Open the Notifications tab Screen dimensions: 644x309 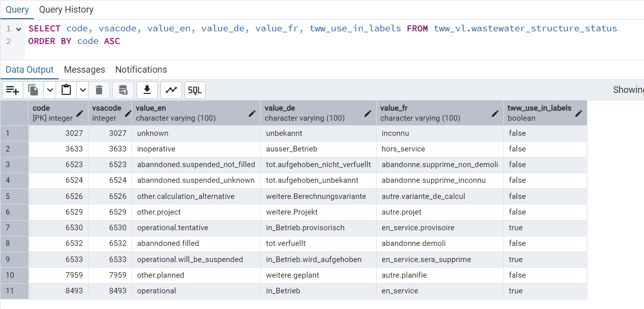point(141,70)
